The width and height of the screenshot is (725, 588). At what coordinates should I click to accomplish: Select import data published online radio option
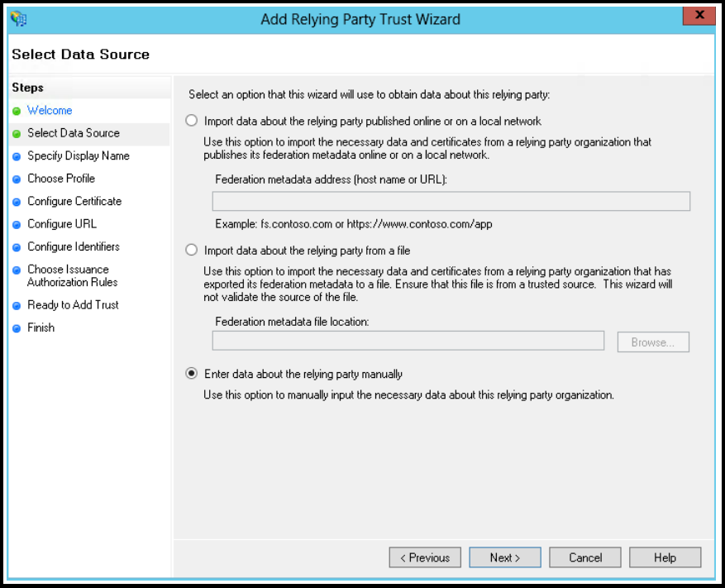(192, 121)
